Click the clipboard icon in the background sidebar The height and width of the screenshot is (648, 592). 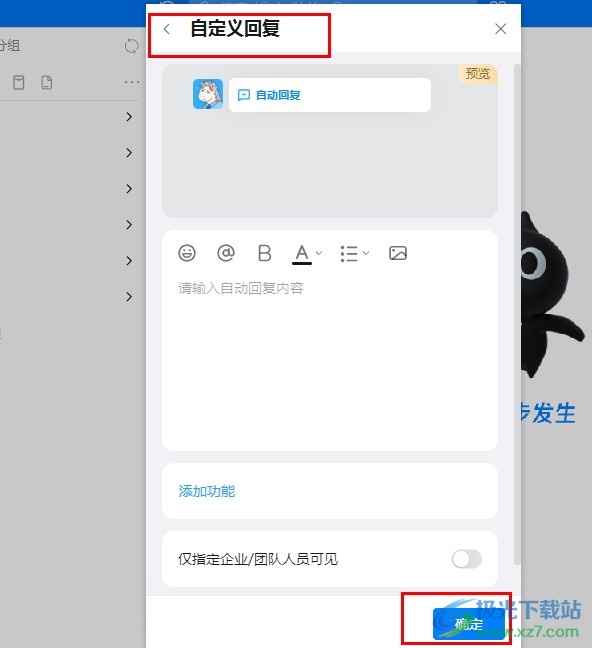click(x=19, y=82)
